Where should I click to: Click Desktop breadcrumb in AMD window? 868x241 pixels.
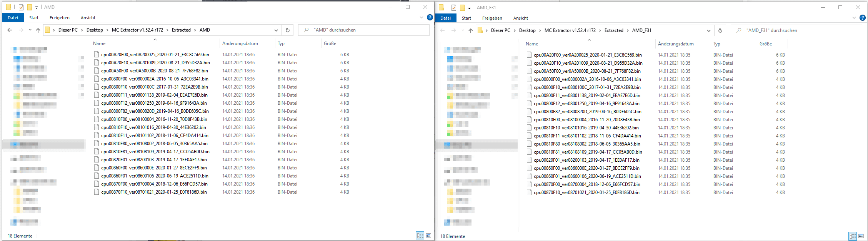[95, 30]
